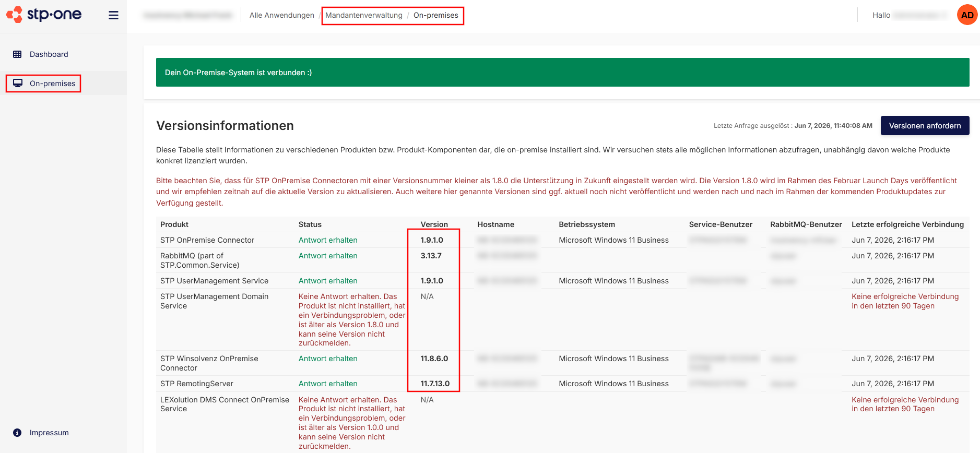Click version 3.13.7 for RabbitMQ
980x453 pixels.
click(x=431, y=256)
